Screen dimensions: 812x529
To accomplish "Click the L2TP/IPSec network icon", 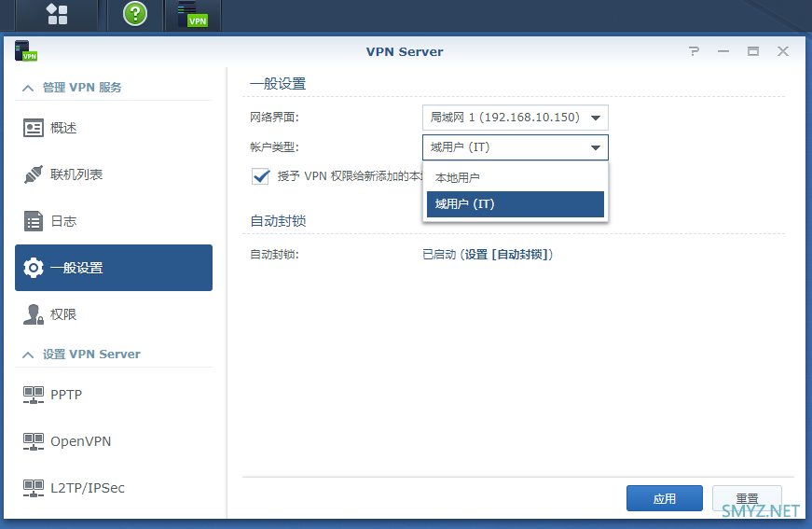I will pyautogui.click(x=34, y=488).
